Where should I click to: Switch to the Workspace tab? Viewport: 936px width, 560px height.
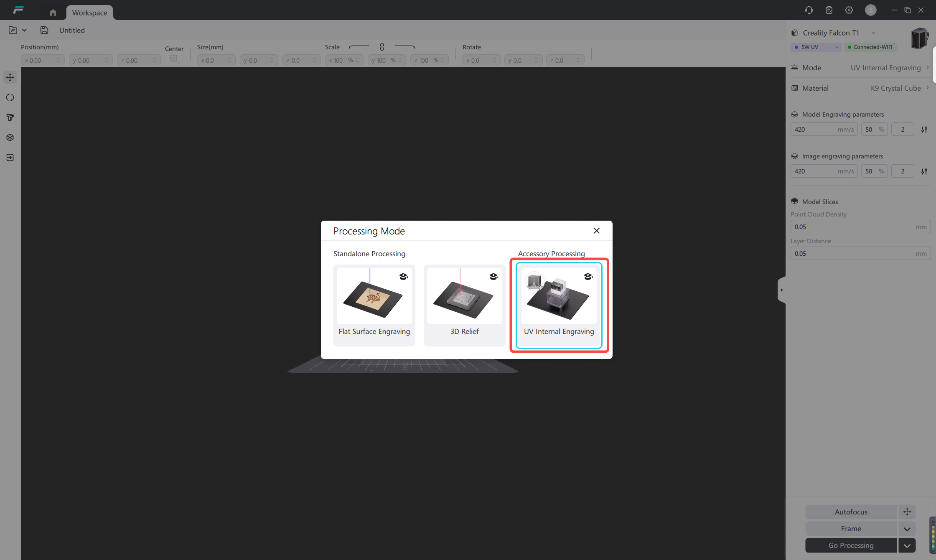(x=89, y=13)
